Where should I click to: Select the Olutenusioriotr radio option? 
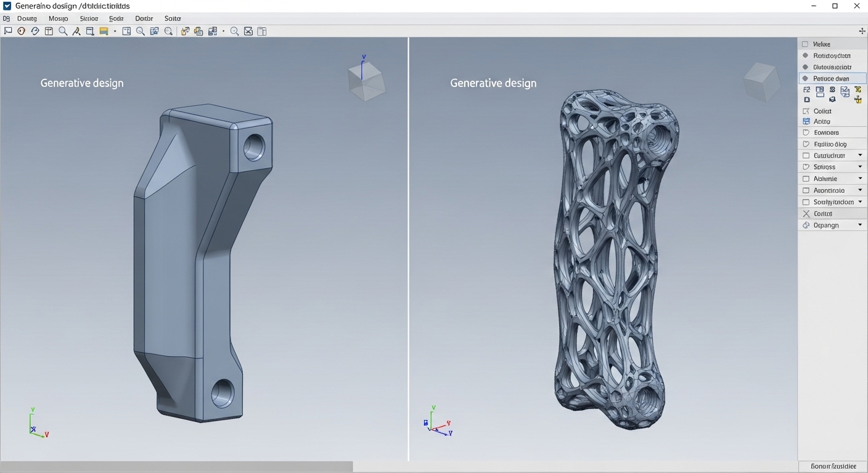(x=805, y=67)
